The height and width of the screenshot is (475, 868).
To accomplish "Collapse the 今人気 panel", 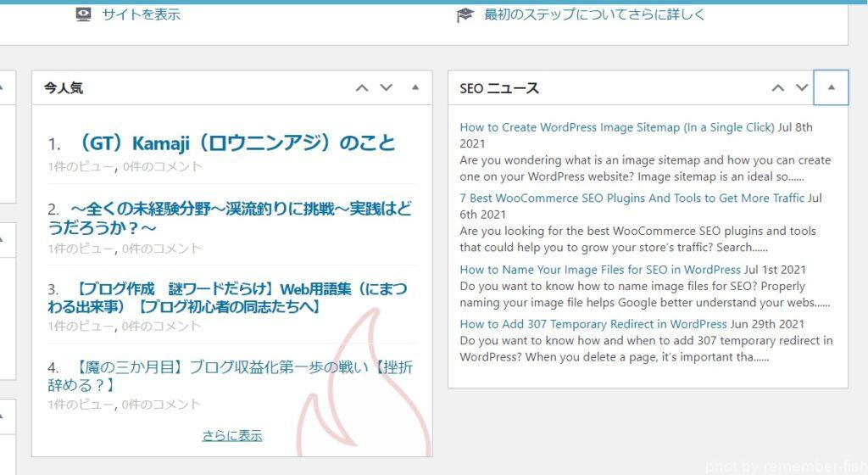I will (x=415, y=87).
